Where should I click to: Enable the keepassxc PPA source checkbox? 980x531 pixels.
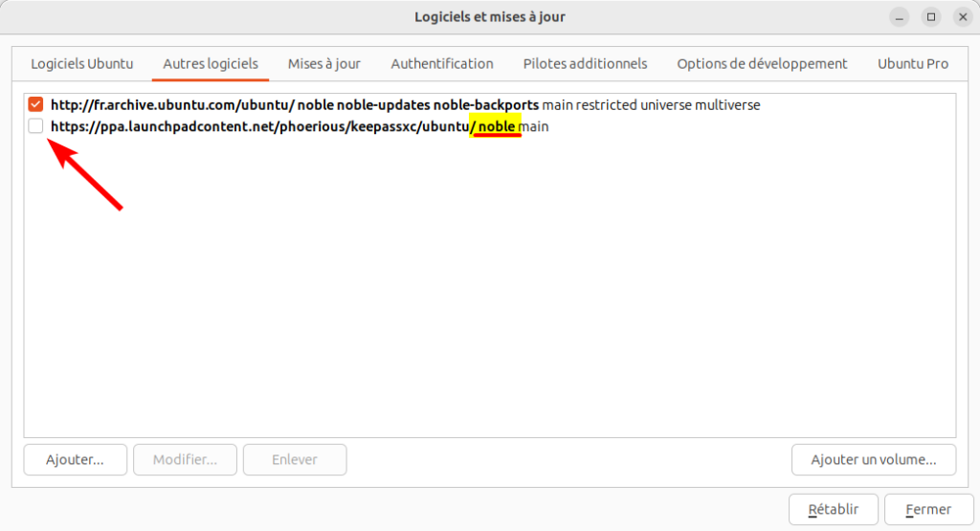(35, 126)
